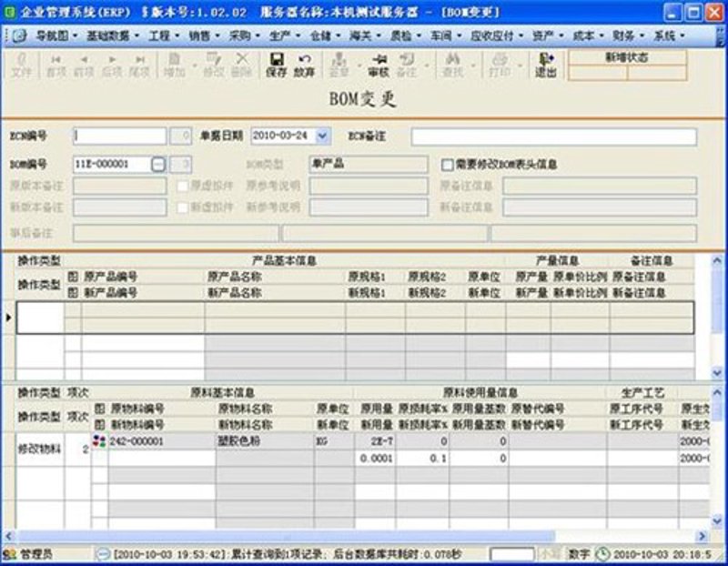The image size is (728, 566).
Task: Open the 基础数据 menu
Action: pyautogui.click(x=113, y=35)
